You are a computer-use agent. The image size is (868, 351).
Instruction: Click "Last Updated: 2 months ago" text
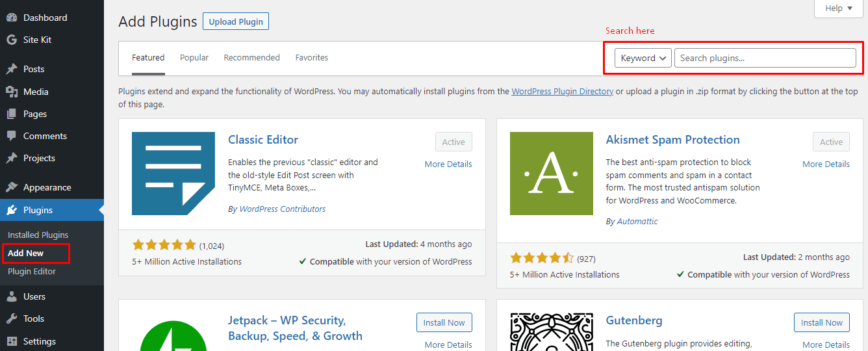(x=797, y=257)
